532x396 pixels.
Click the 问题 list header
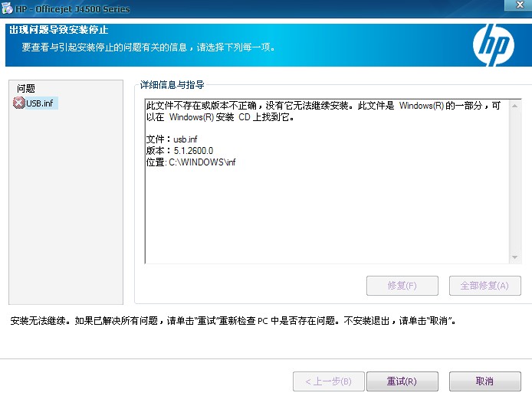26,89
